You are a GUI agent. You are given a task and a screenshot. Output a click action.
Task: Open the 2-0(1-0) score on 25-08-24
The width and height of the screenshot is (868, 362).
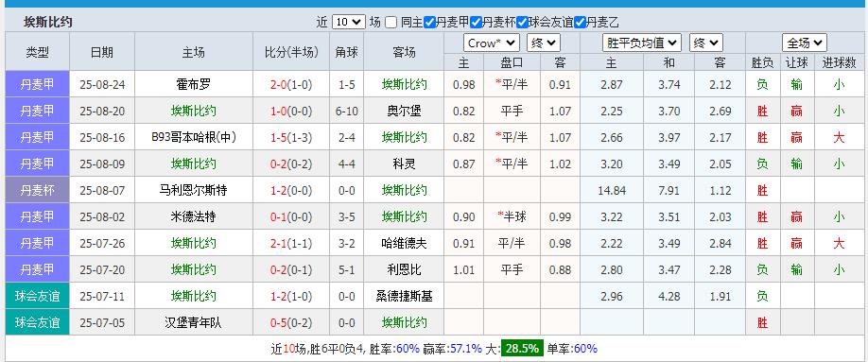(x=291, y=85)
